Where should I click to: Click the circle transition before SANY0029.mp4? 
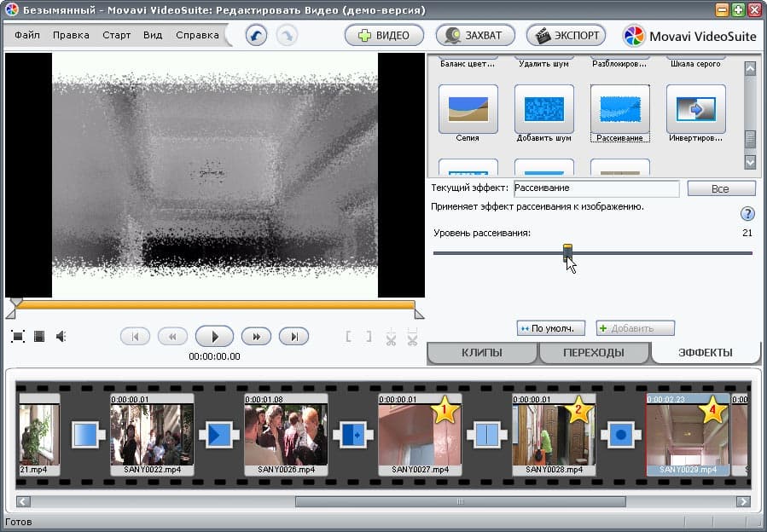pyautogui.click(x=621, y=435)
